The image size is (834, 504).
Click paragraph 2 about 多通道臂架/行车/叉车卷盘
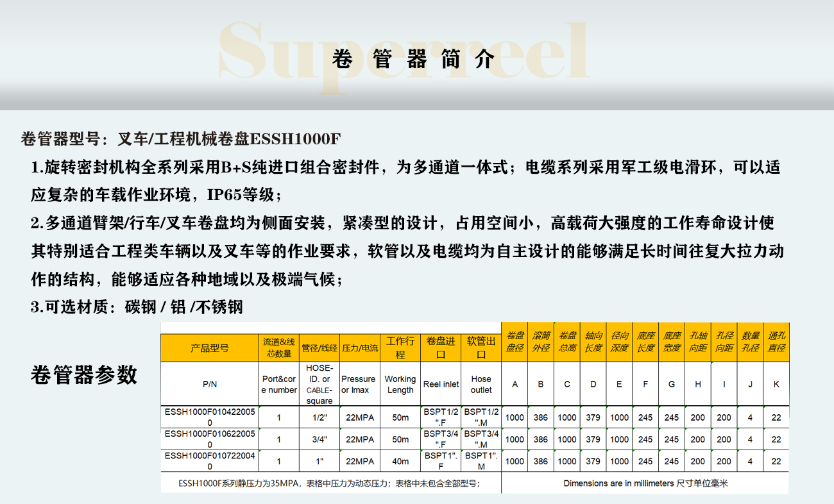pyautogui.click(x=407, y=251)
